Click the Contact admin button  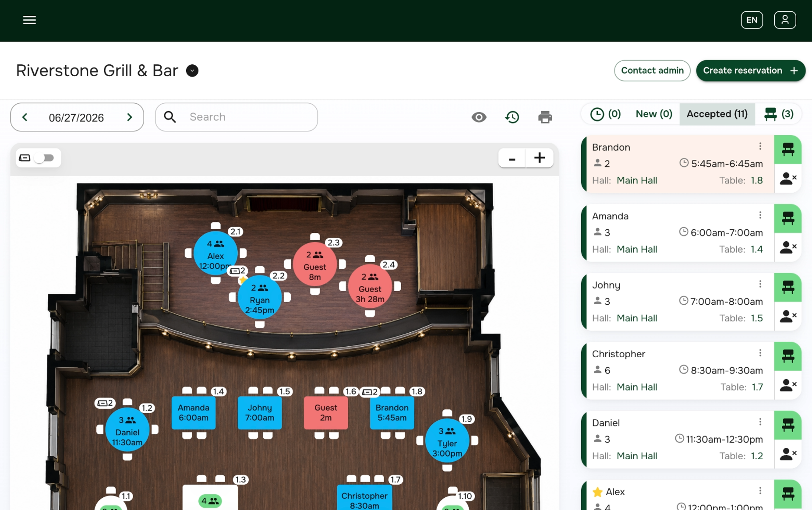coord(652,70)
